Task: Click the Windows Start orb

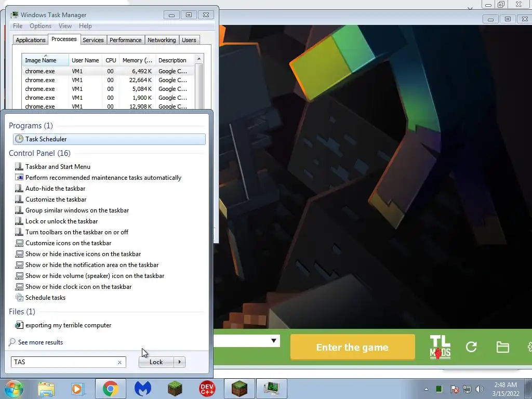Action: [14, 389]
